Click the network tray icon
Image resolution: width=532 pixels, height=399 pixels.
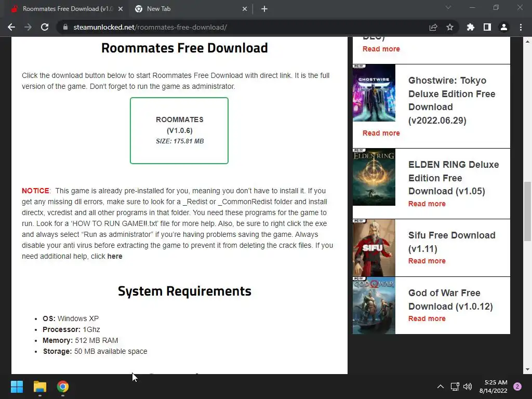[x=455, y=387]
